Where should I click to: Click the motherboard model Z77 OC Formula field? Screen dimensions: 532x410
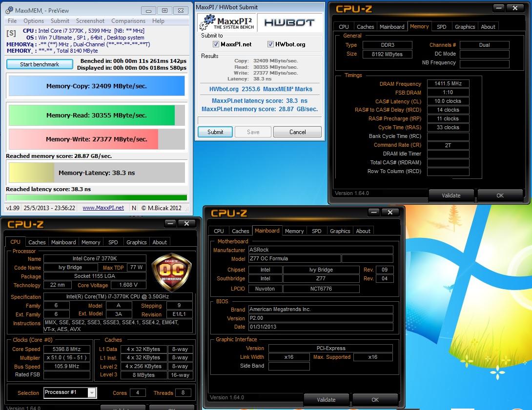pyautogui.click(x=294, y=258)
